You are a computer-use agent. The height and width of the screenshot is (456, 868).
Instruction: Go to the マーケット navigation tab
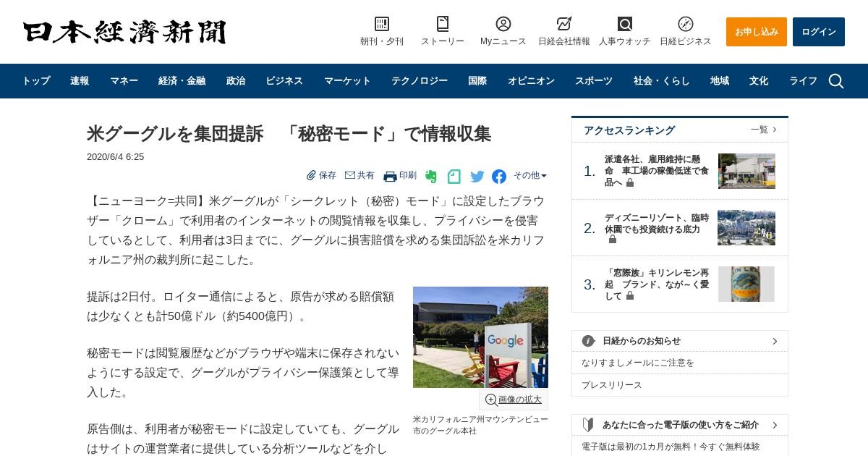point(347,81)
